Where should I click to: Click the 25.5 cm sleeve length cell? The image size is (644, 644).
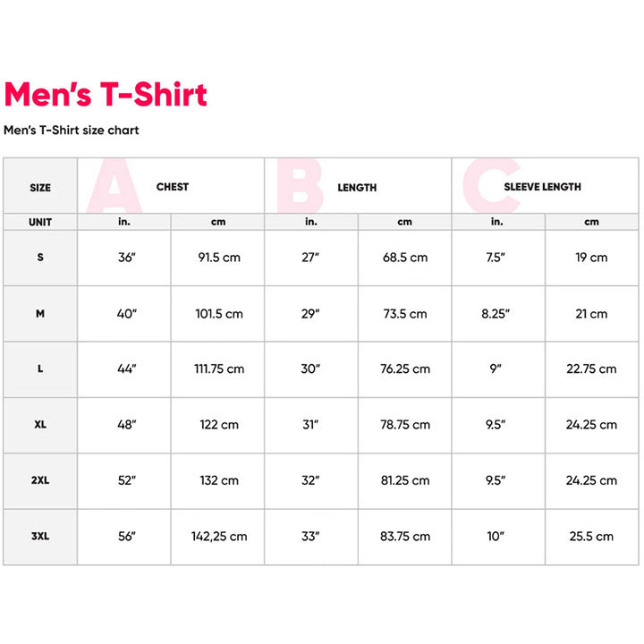coord(591,537)
